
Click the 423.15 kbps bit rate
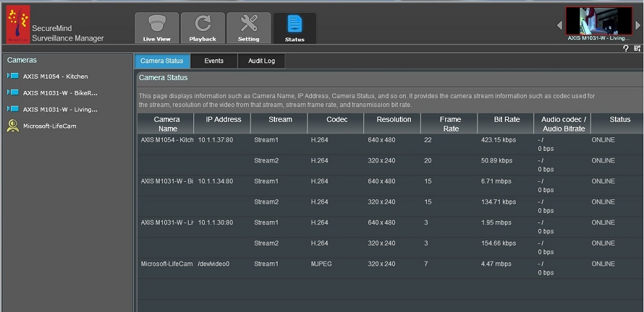click(x=498, y=140)
